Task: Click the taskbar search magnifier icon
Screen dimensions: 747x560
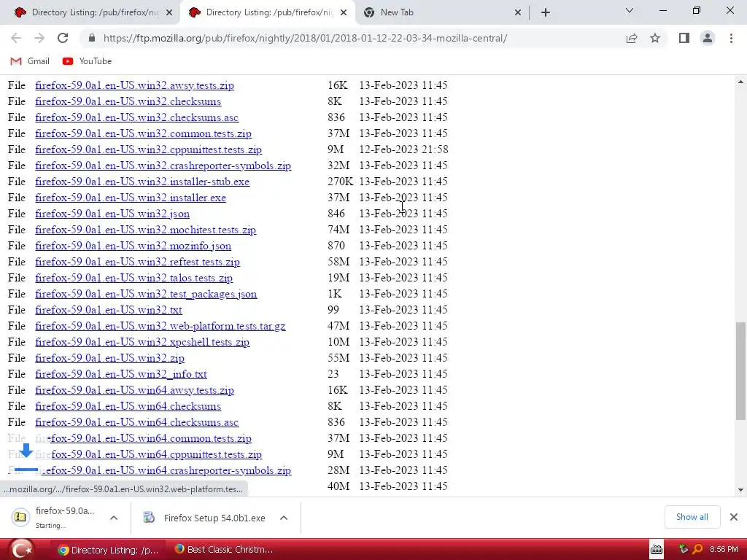Action: (697, 550)
